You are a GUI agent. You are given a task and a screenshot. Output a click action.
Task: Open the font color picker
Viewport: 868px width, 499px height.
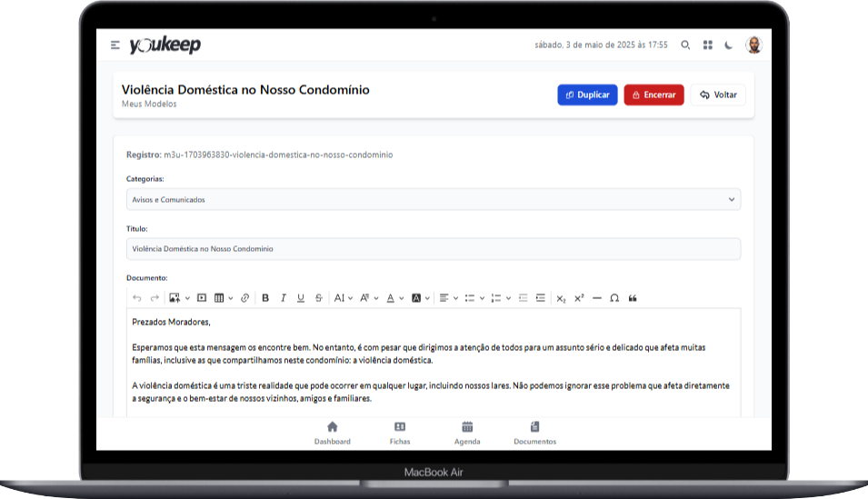(x=394, y=298)
